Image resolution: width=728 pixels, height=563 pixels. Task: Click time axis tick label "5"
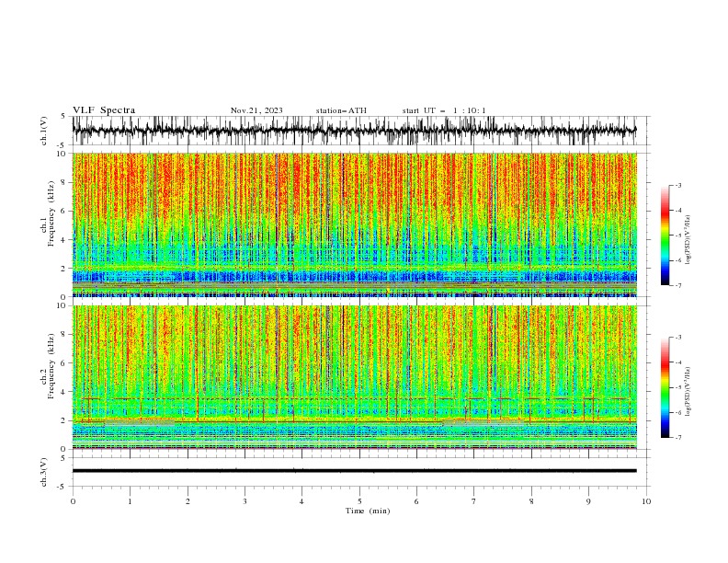point(359,501)
